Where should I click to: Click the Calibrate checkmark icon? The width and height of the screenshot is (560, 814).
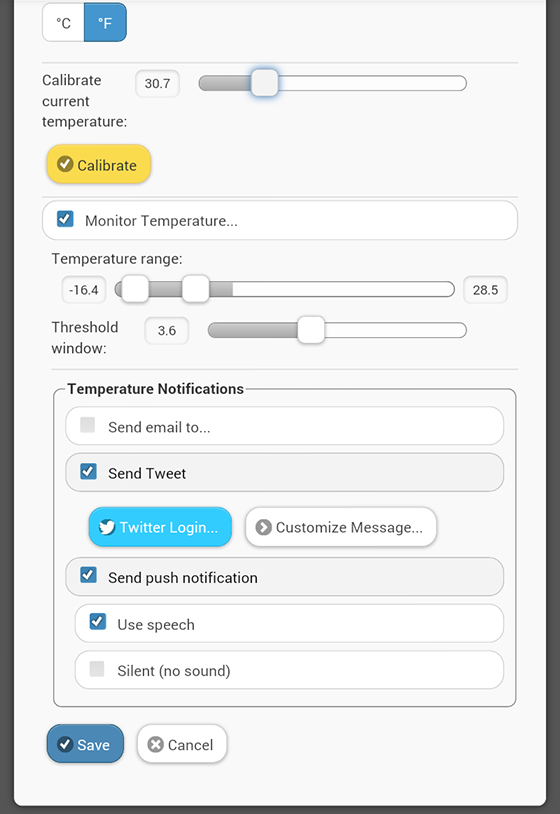click(65, 164)
